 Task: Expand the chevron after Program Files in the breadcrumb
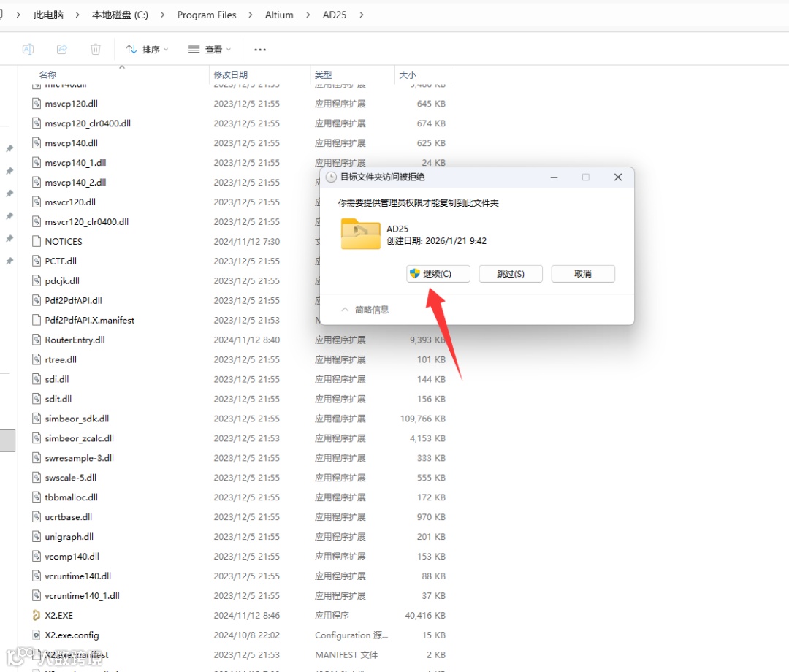[x=251, y=15]
